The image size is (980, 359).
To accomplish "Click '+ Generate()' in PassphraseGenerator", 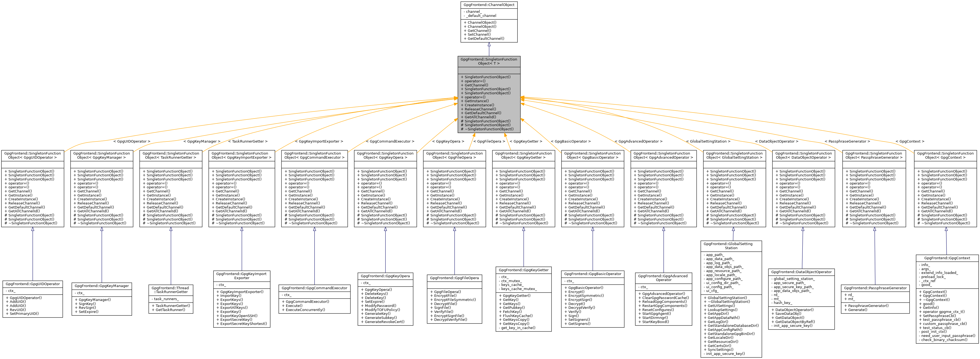I will point(856,310).
